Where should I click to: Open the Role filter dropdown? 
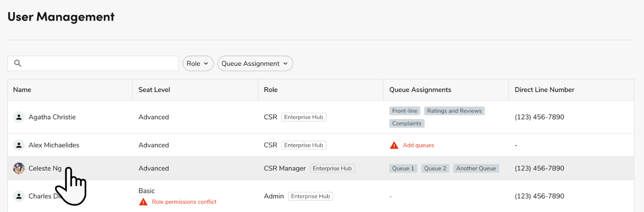198,64
